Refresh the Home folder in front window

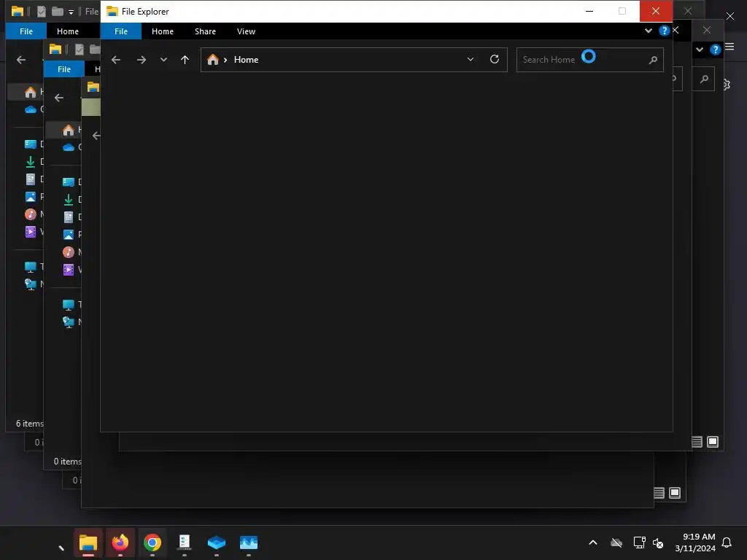(x=495, y=59)
